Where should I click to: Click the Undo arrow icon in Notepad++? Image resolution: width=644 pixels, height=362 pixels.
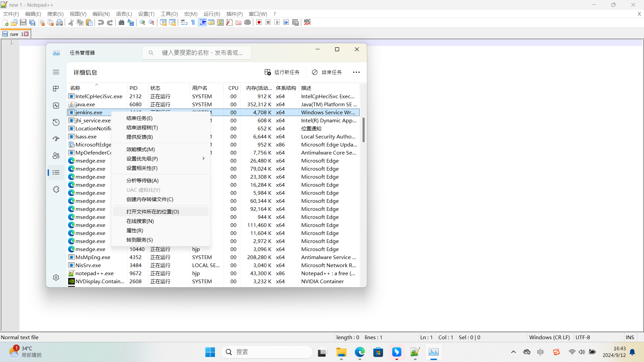(101, 22)
